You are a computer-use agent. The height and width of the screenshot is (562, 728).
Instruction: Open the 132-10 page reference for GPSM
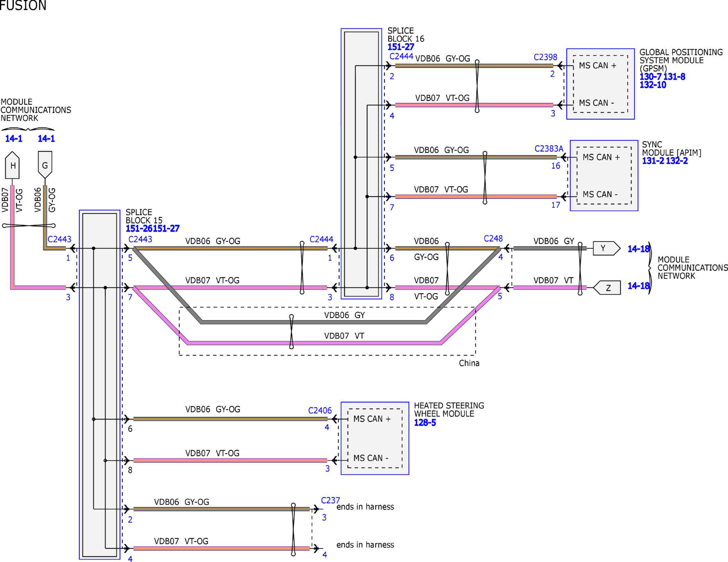[653, 85]
